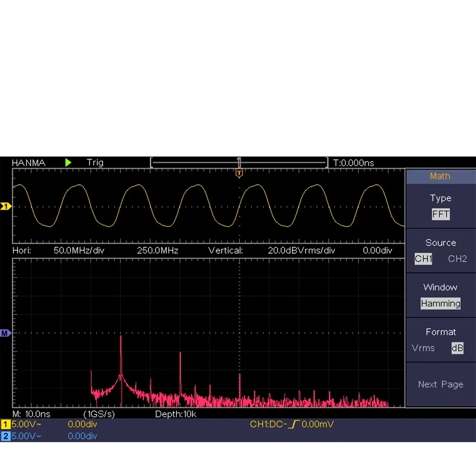Select the dB format option
The height and width of the screenshot is (476, 476).
pyautogui.click(x=457, y=348)
